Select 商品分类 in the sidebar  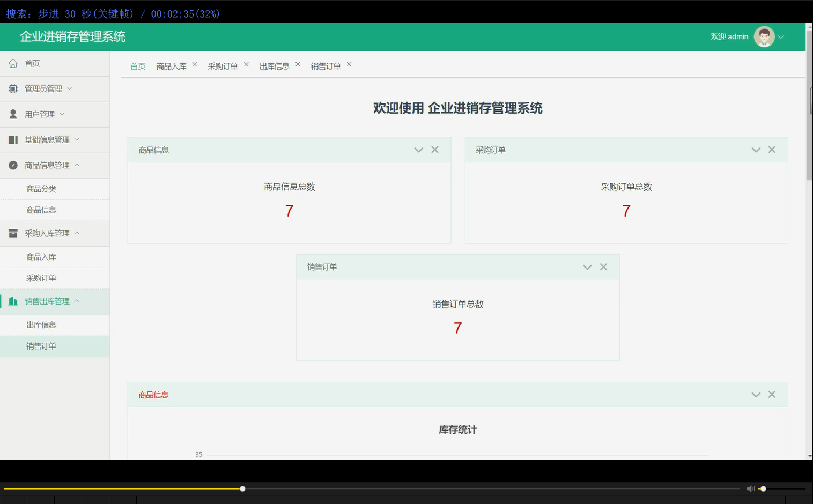coord(41,189)
